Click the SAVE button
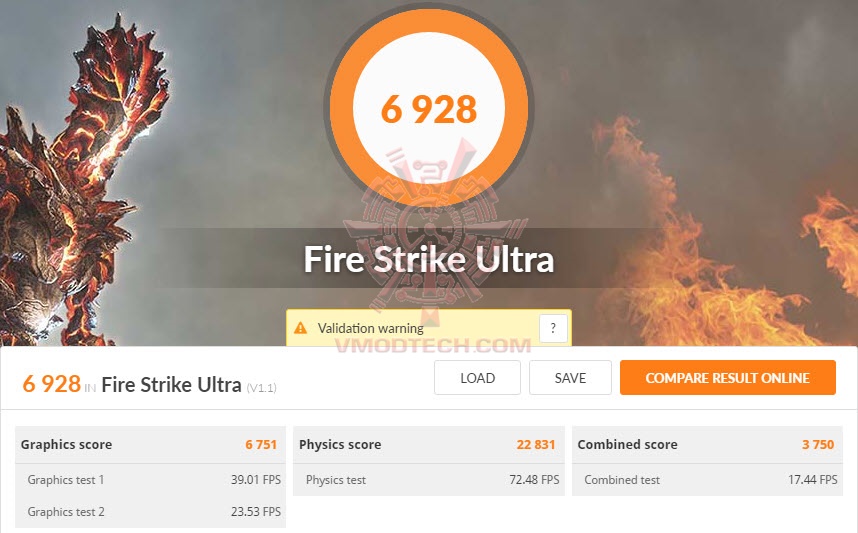The width and height of the screenshot is (858, 533). 570,378
